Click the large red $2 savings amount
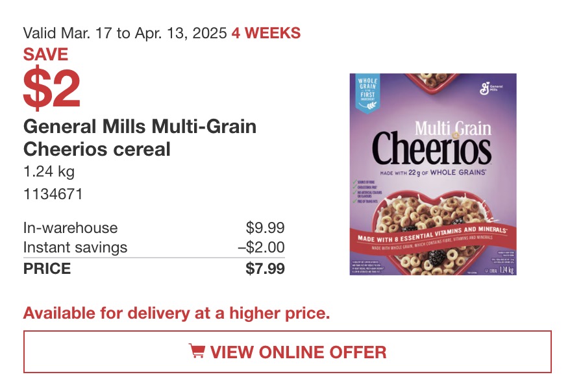This screenshot has width=570, height=392. tap(52, 88)
